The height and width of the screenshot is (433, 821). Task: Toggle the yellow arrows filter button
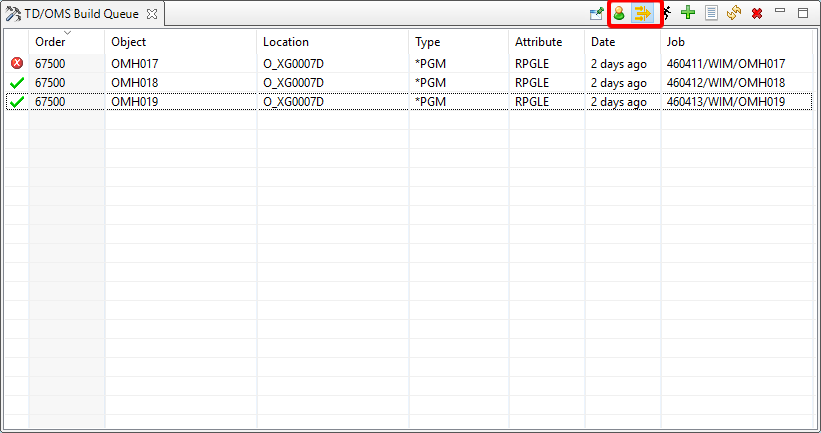643,14
